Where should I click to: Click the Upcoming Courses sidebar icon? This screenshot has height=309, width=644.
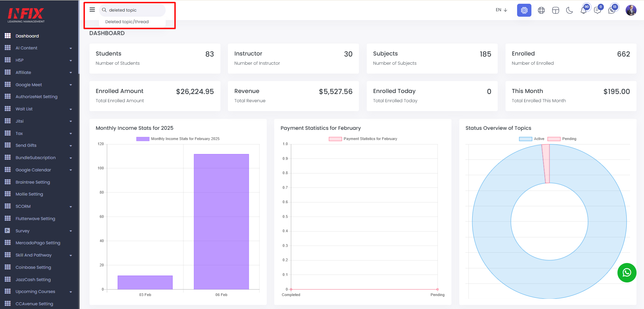click(x=8, y=291)
